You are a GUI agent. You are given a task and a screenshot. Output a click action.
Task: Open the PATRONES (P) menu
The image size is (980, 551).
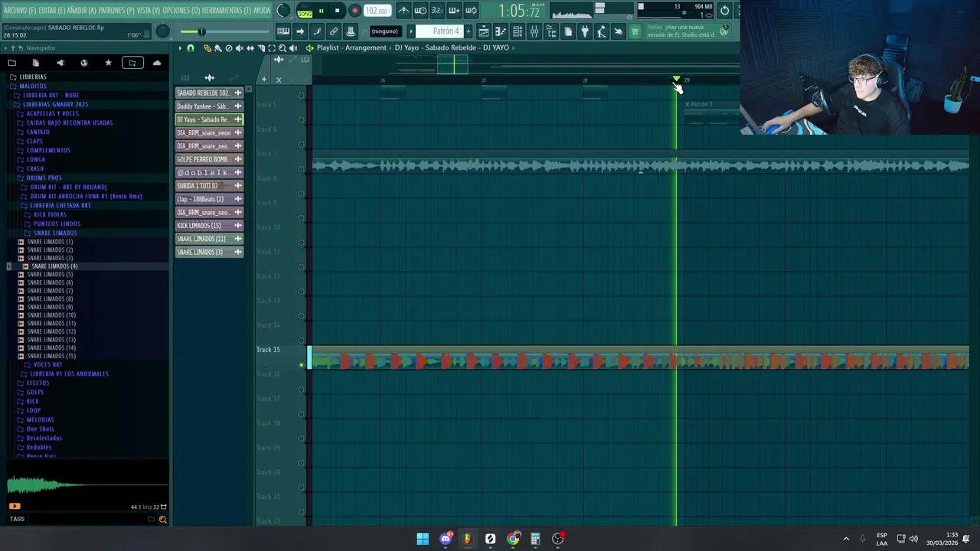pos(116,11)
